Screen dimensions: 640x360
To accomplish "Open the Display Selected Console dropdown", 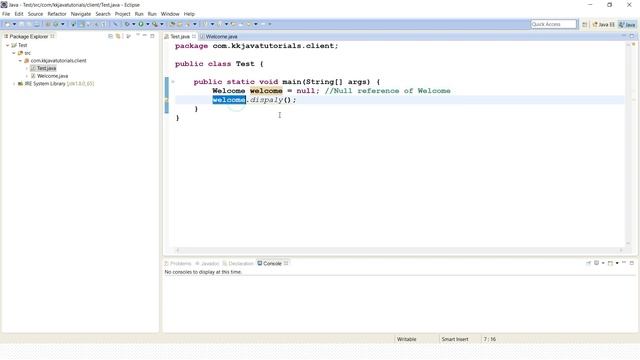I will [603, 263].
